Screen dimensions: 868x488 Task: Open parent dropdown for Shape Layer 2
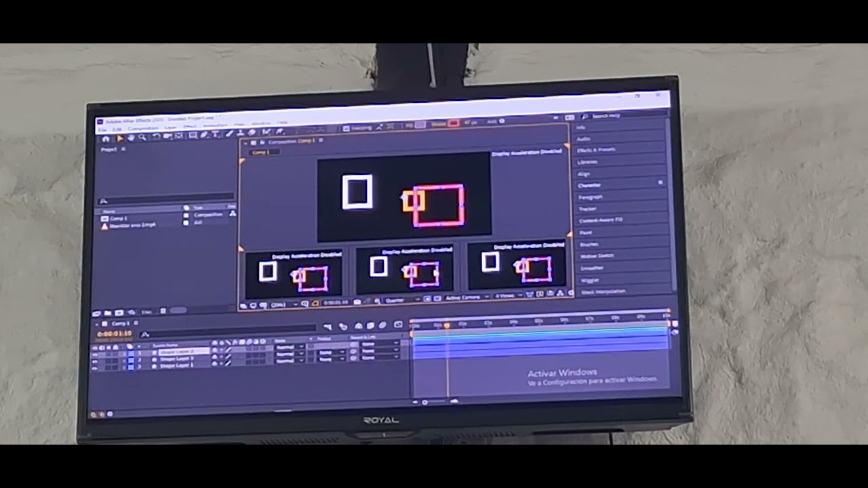click(380, 344)
